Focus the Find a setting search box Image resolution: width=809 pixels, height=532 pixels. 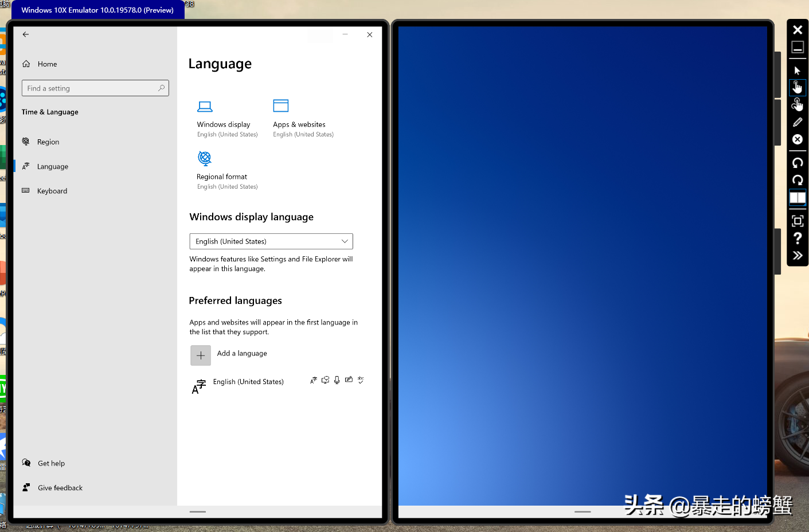(x=95, y=88)
